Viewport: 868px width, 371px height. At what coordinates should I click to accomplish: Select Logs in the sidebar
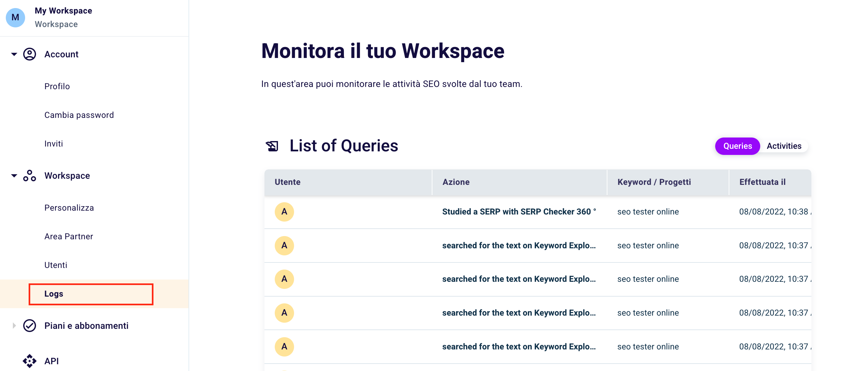tap(94, 294)
